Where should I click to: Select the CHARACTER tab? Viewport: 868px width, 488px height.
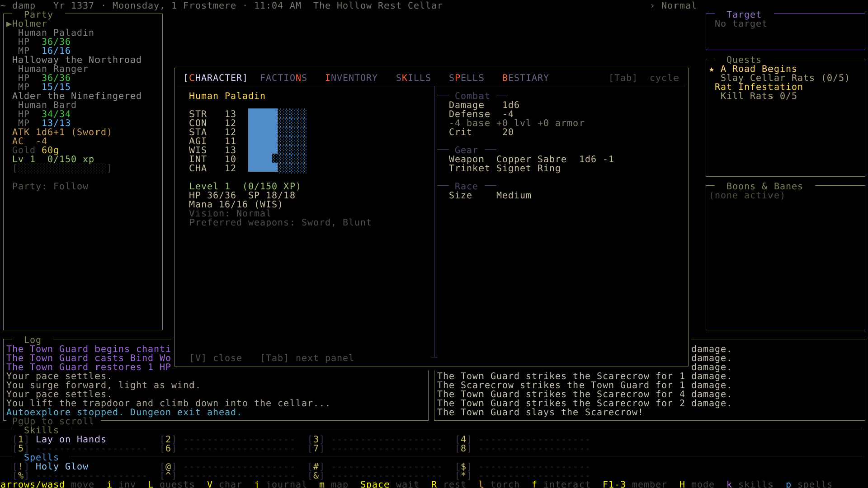(x=216, y=78)
